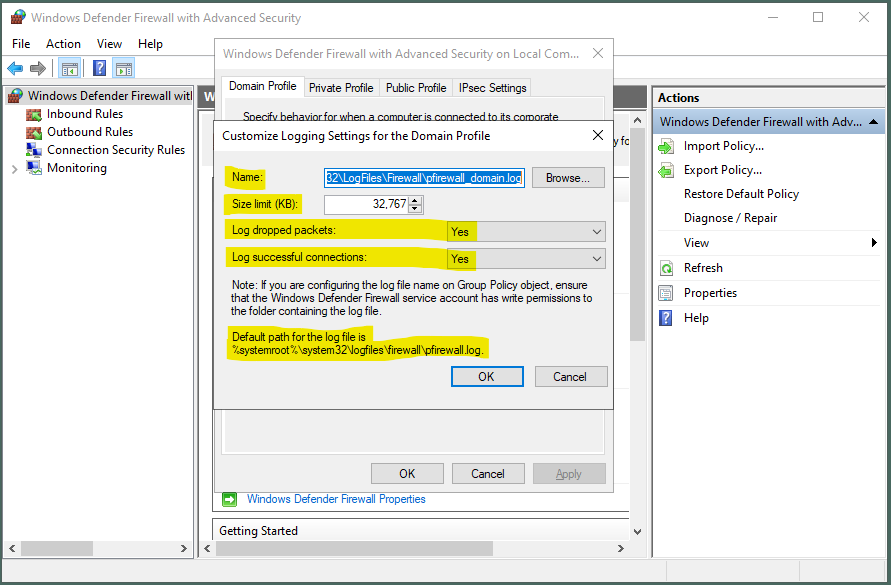The height and width of the screenshot is (585, 891).
Task: Click Browse button for log file
Action: pyautogui.click(x=567, y=178)
